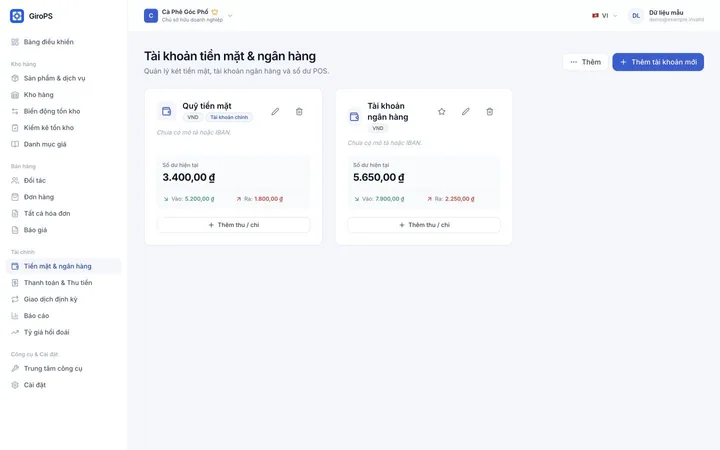Click Thêm tài khoản mới button

click(658, 62)
